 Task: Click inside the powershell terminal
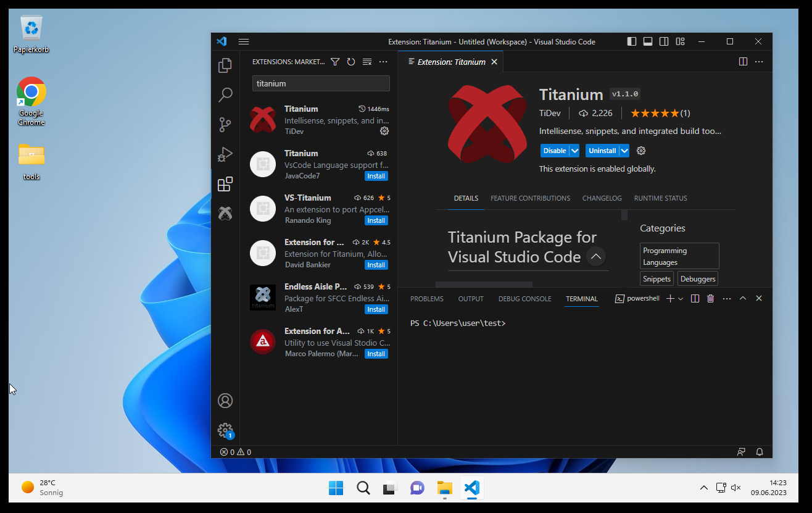click(585, 377)
